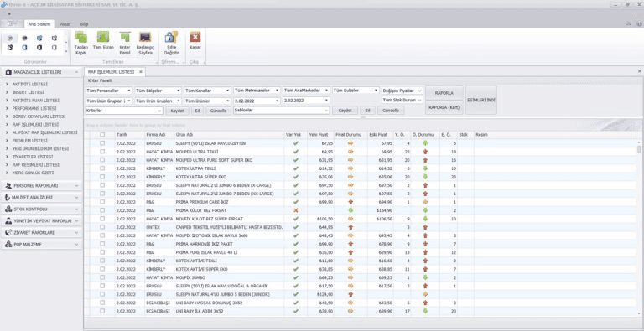Click Fiyat Durumu arrow for PRIMA PREMIUM CARE İKİZ
Image resolution: width=644 pixels, height=331 pixels.
(x=351, y=202)
